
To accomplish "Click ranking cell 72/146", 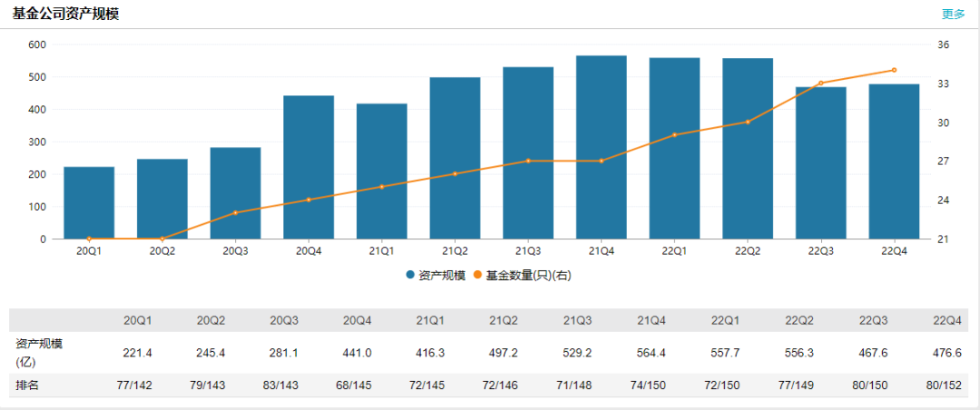I will [x=501, y=386].
